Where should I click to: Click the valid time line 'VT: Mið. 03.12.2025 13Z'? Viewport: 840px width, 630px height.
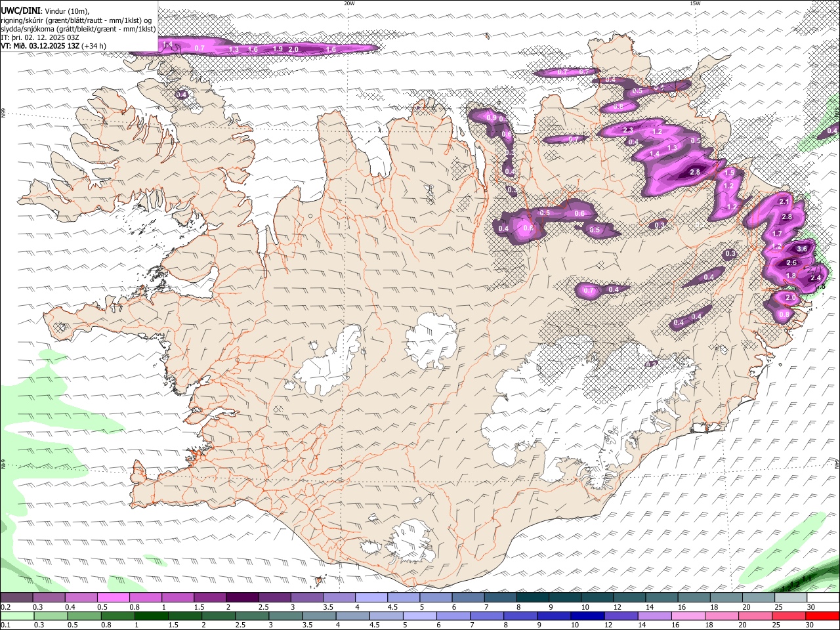[x=41, y=46]
